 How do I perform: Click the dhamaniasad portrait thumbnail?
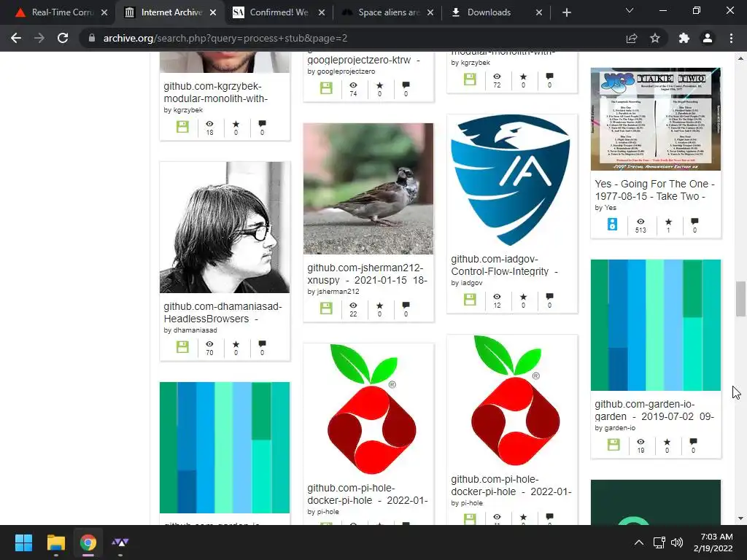(x=225, y=227)
